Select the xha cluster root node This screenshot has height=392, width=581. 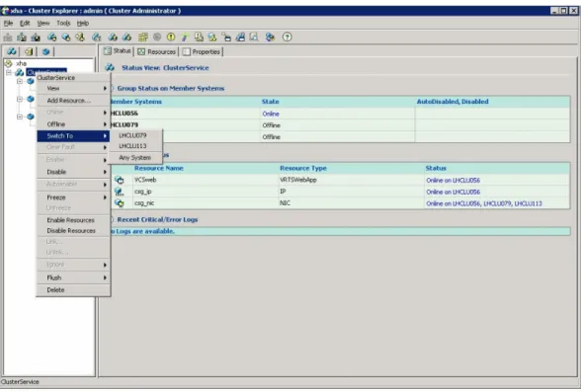pos(22,63)
